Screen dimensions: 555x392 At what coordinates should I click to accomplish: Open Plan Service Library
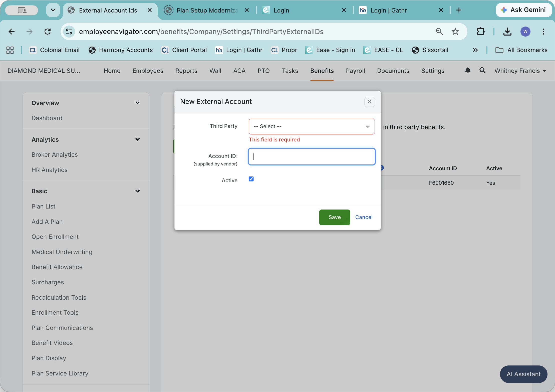click(60, 373)
